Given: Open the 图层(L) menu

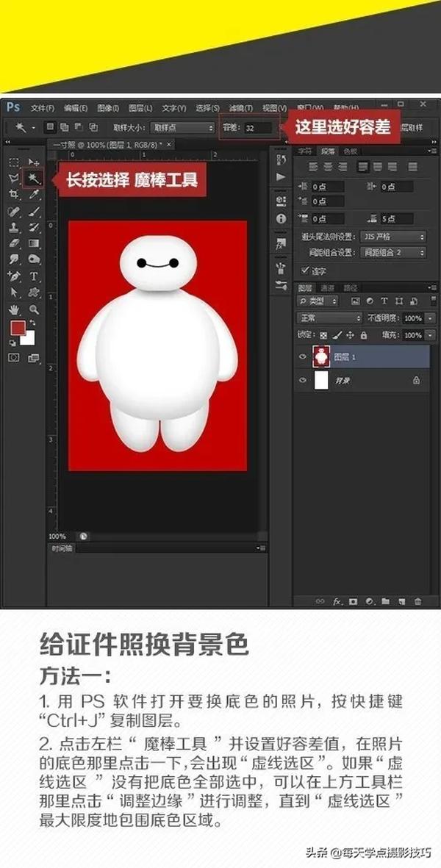Looking at the screenshot, I should [140, 107].
